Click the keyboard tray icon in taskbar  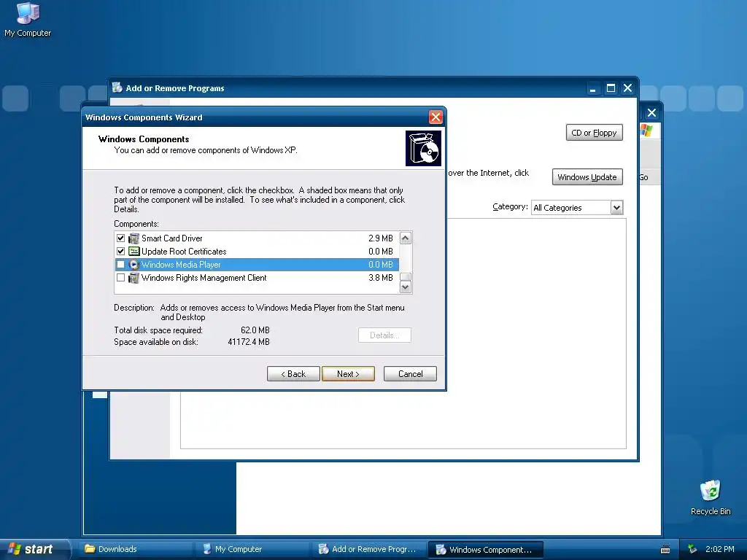pyautogui.click(x=665, y=550)
